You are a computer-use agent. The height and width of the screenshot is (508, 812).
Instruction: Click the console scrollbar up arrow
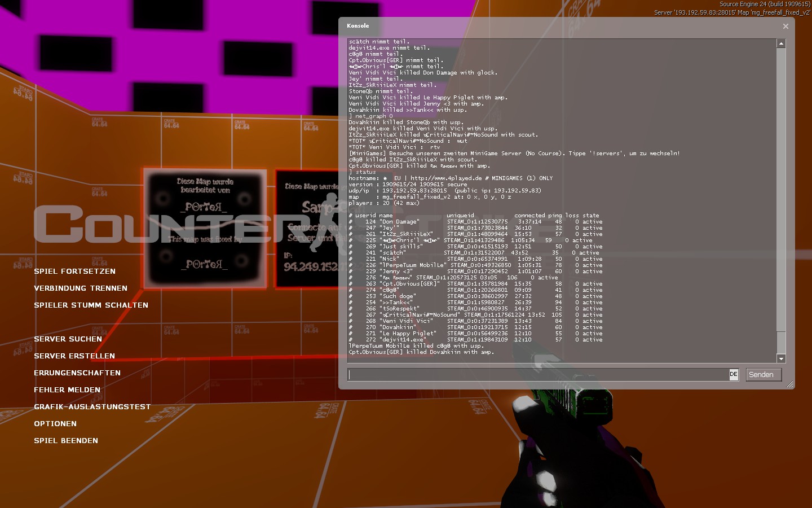click(x=781, y=43)
